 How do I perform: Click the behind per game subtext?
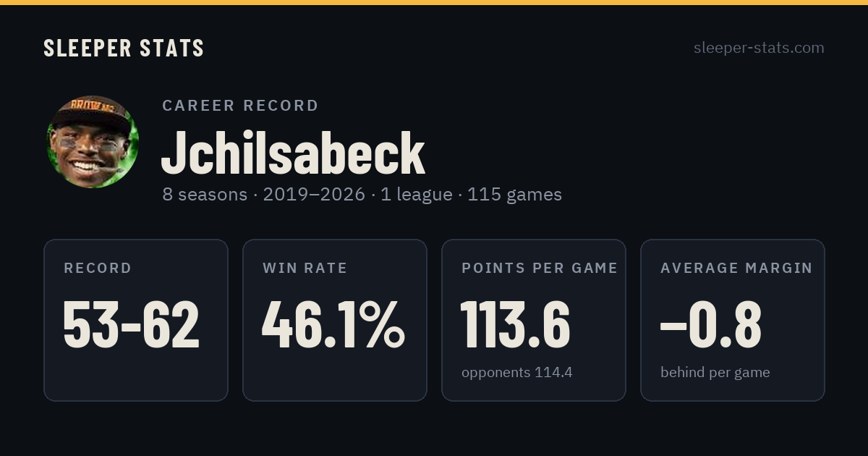click(x=715, y=373)
